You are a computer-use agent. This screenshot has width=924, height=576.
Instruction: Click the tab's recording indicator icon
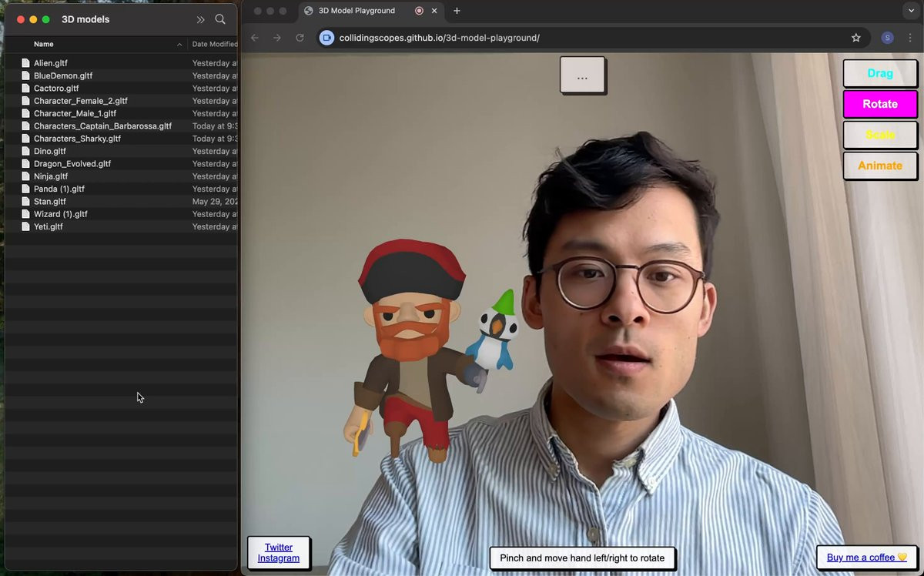419,11
